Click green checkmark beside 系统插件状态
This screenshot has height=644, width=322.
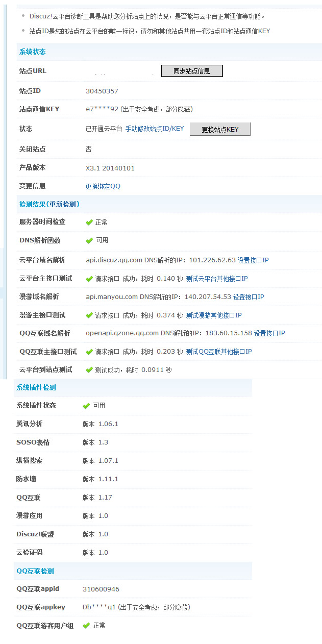click(x=86, y=406)
